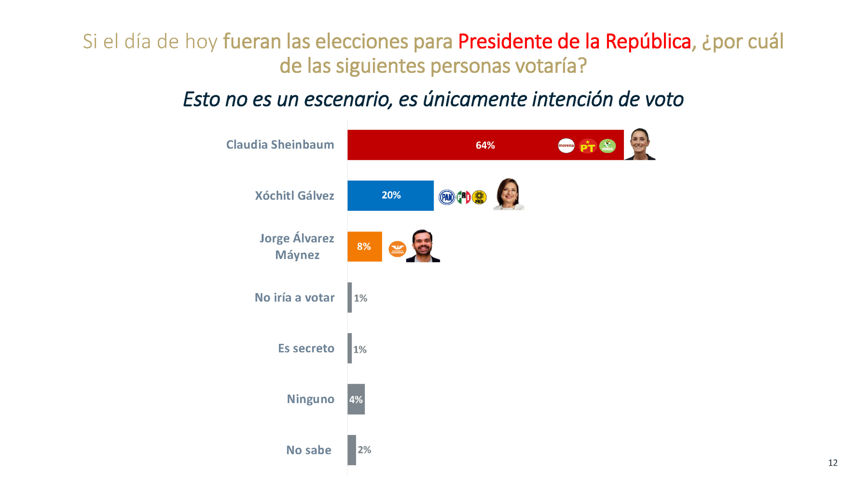Select the gray 4% Ninguno bar

pos(356,399)
